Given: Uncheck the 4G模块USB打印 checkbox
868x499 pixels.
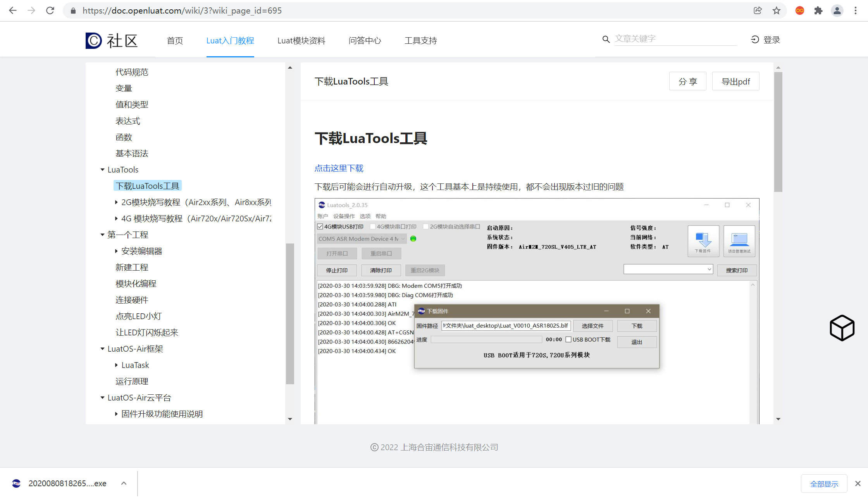Looking at the screenshot, I should 319,226.
